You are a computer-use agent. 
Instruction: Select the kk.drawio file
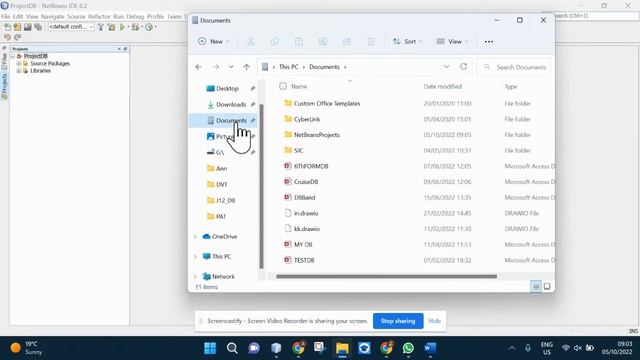tap(307, 229)
